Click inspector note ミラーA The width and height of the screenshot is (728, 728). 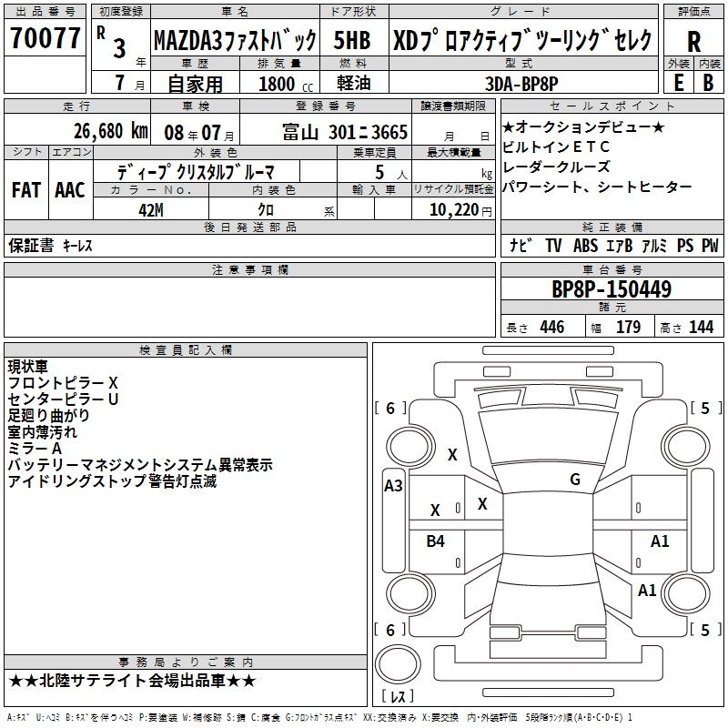(35, 449)
